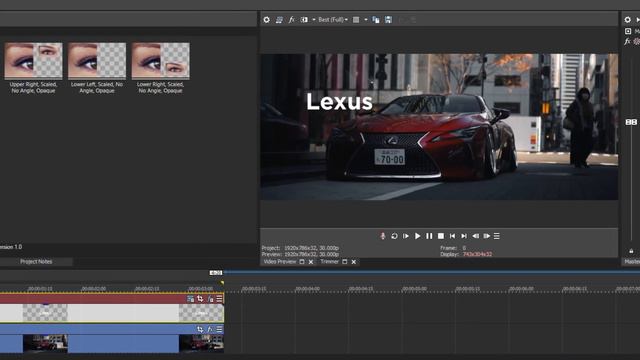Image resolution: width=640 pixels, height=360 pixels.
Task: Step to previous frame
Action: [x=476, y=236]
